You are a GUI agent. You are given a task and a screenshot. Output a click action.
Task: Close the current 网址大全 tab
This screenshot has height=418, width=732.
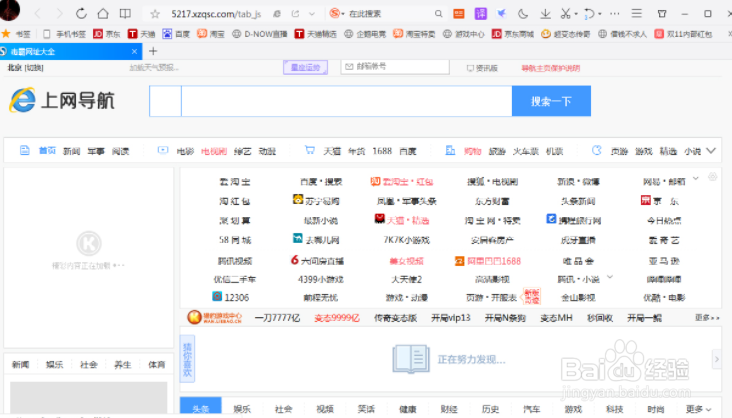[x=134, y=51]
